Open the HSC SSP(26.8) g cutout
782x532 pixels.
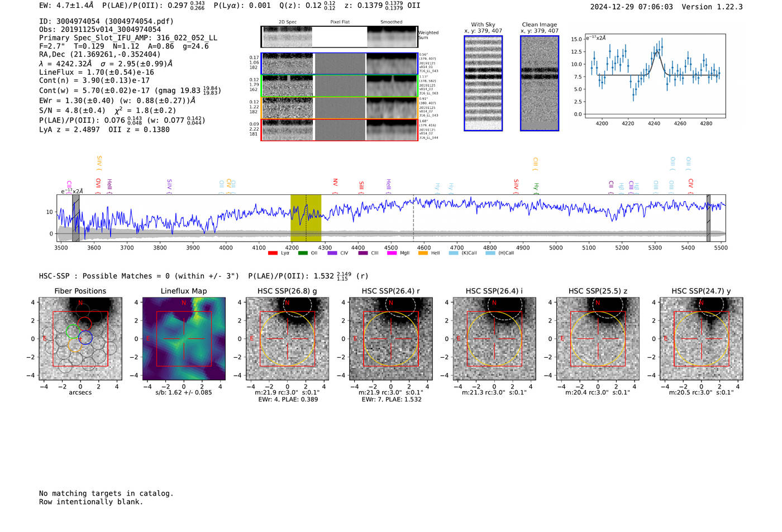click(x=287, y=339)
